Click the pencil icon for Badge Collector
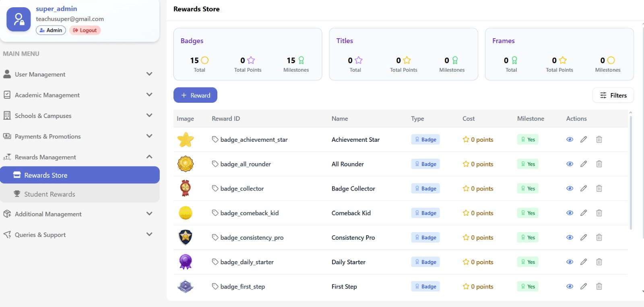The width and height of the screenshot is (644, 307). click(584, 189)
